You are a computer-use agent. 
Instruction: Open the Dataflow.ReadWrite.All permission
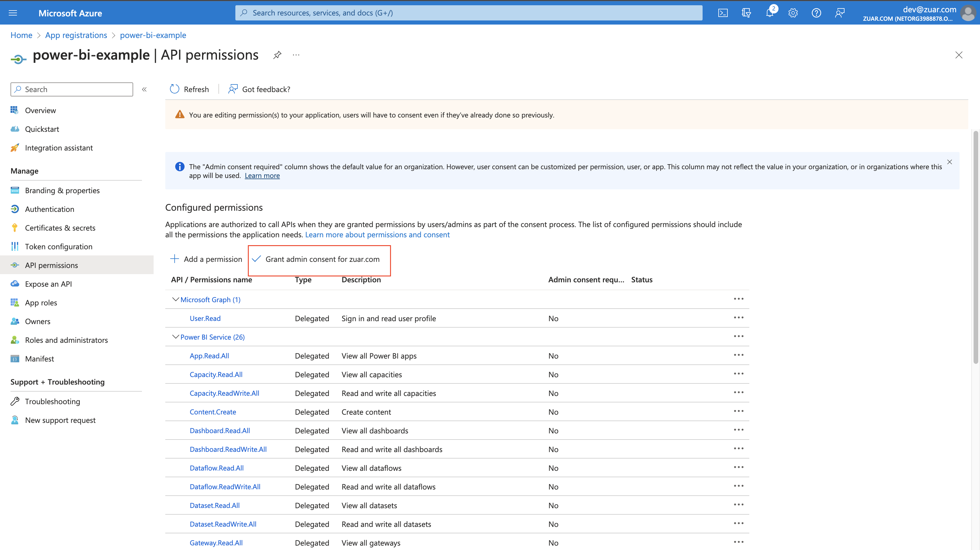click(225, 486)
